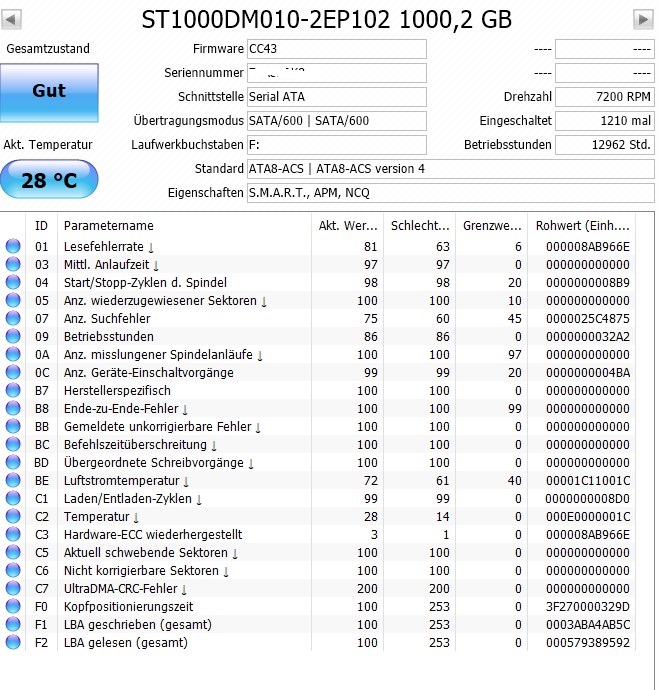Select the Eingeschaltet value 1210 mal
Image resolution: width=660 pixels, height=690 pixels.
605,121
